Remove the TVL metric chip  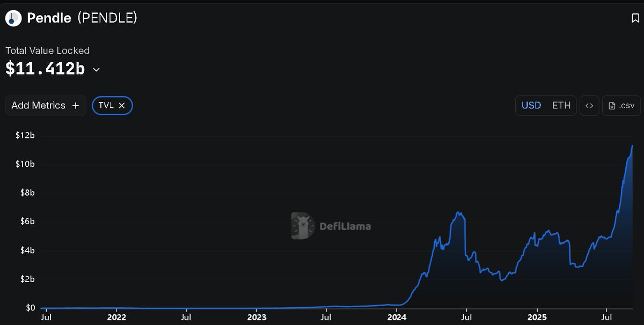(122, 106)
